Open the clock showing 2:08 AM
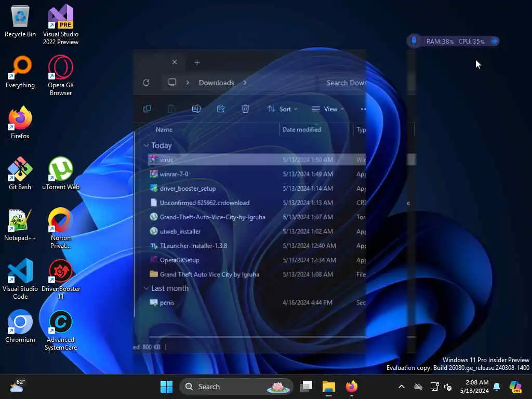The image size is (532, 399). coord(474,387)
